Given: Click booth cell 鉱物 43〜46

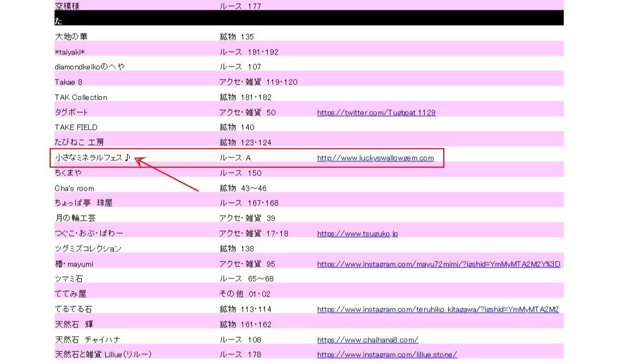Looking at the screenshot, I should [243, 189].
